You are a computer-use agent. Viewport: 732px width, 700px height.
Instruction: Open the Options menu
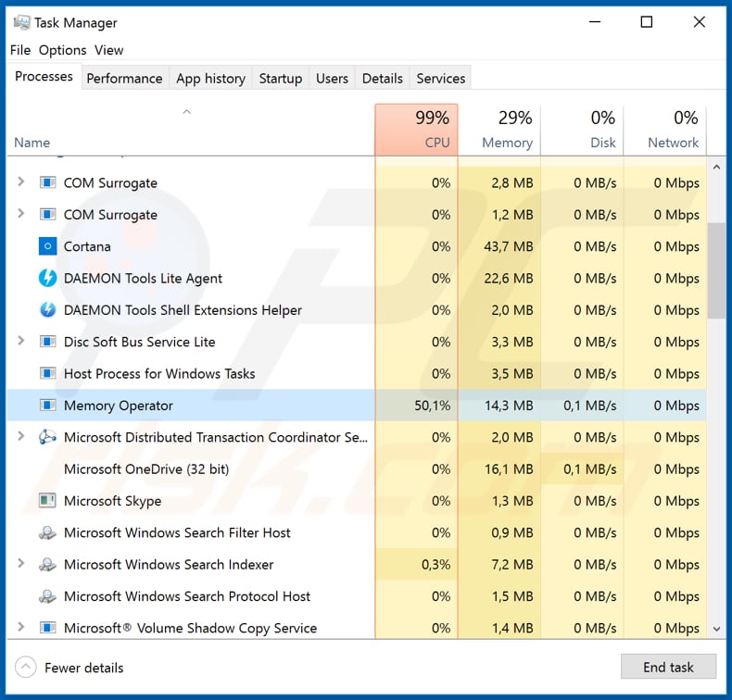pyautogui.click(x=63, y=50)
